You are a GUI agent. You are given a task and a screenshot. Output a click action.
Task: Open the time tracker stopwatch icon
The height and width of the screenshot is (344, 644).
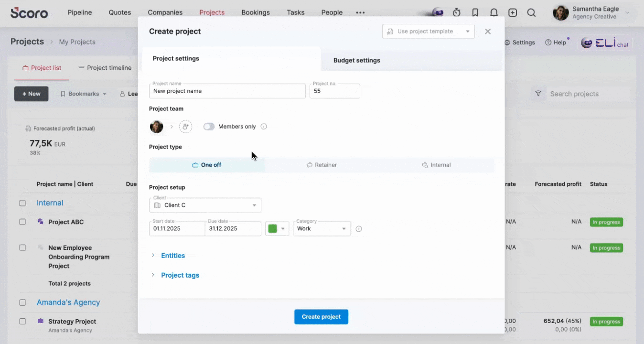(x=456, y=13)
